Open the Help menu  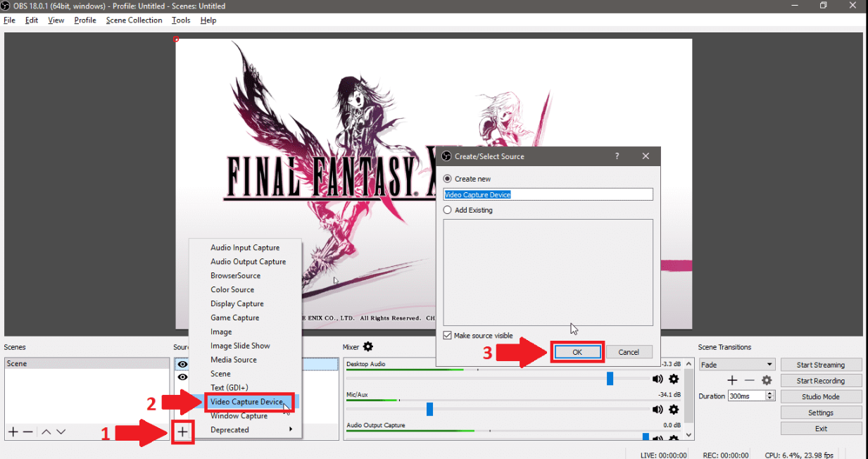208,20
